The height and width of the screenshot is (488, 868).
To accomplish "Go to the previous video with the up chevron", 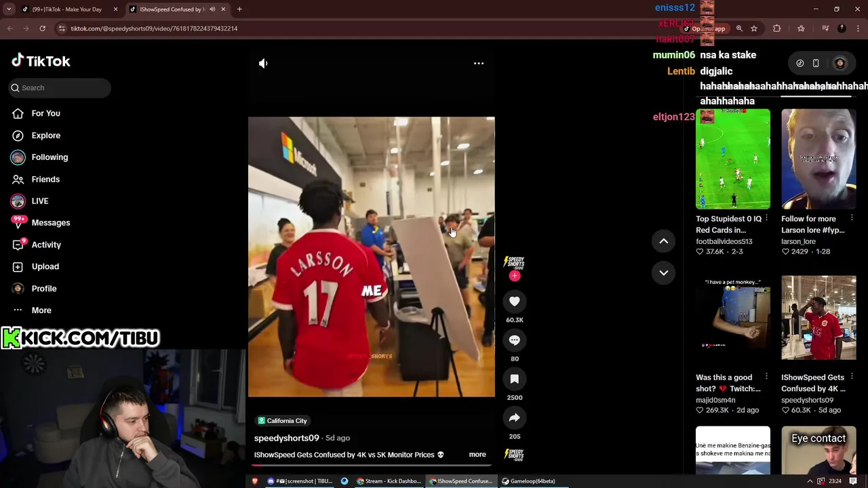I will click(x=663, y=241).
